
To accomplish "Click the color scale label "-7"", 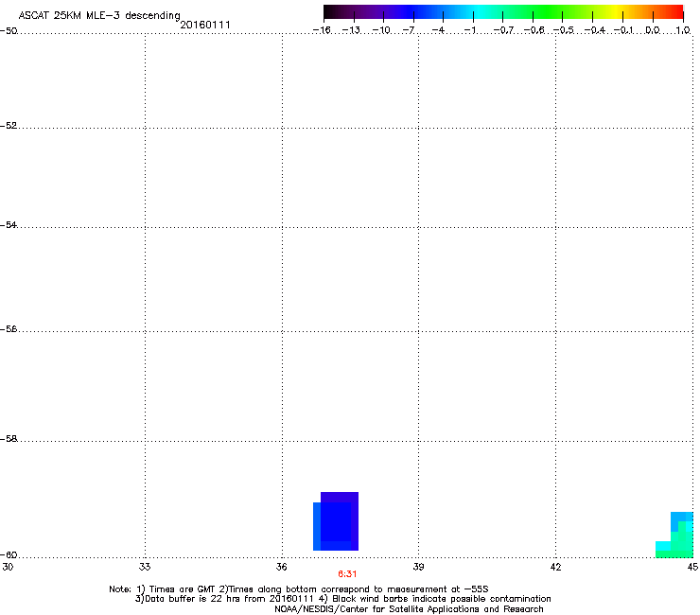I will click(x=409, y=30).
